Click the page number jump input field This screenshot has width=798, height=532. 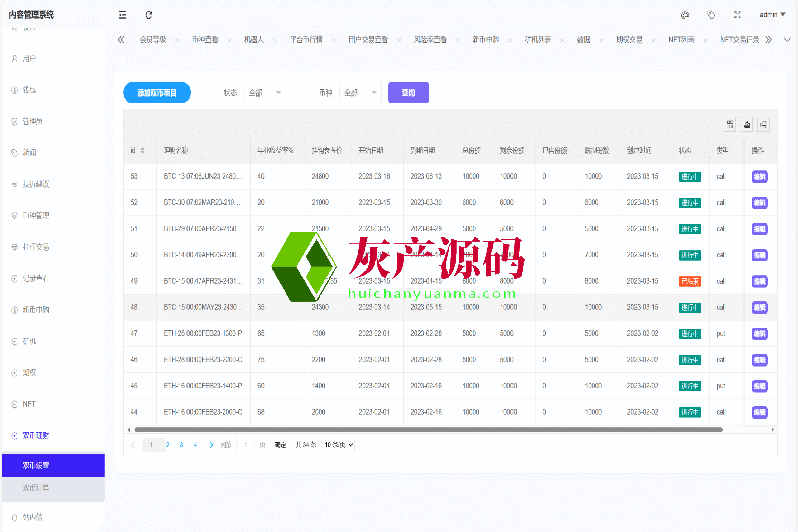tap(245, 445)
